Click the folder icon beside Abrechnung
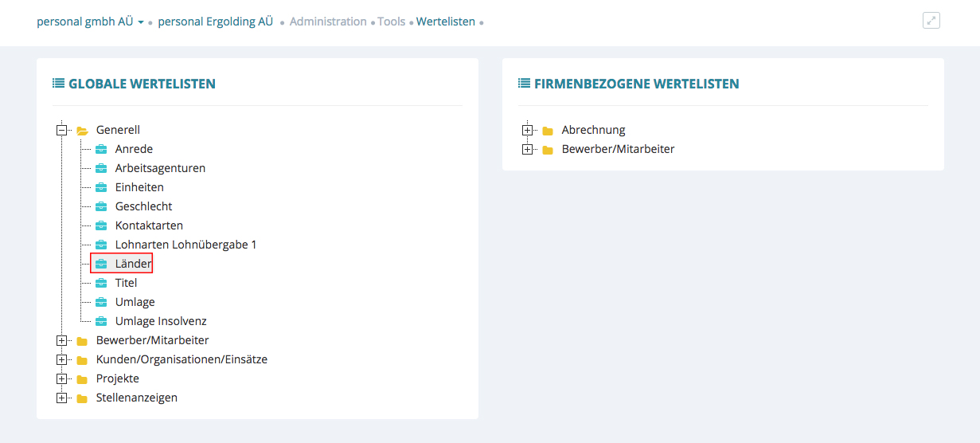This screenshot has height=443, width=980. tap(547, 131)
